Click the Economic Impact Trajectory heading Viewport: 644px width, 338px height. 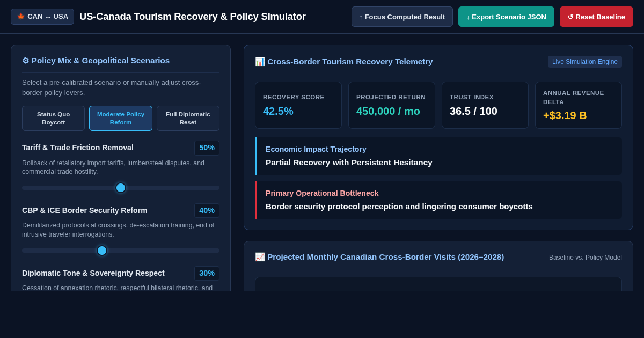(316, 149)
